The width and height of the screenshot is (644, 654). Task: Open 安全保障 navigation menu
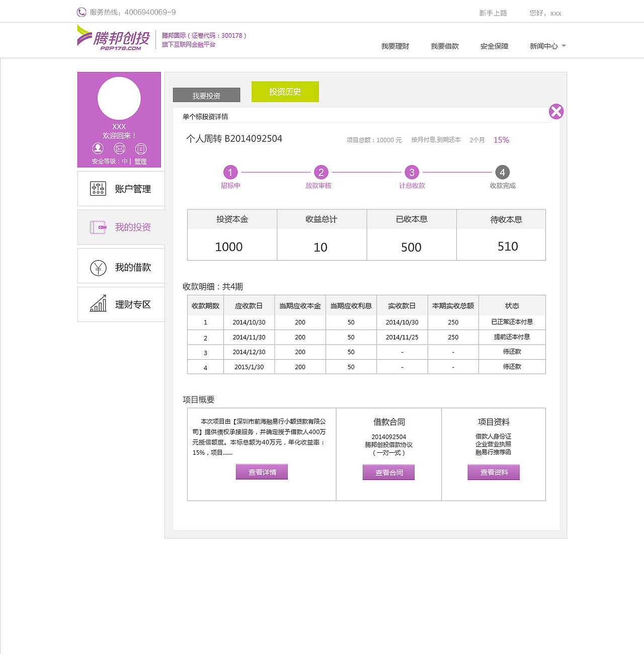(494, 46)
